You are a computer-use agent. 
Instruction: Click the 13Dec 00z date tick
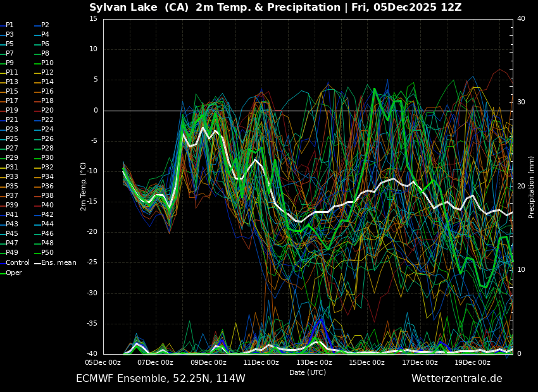coord(314,362)
